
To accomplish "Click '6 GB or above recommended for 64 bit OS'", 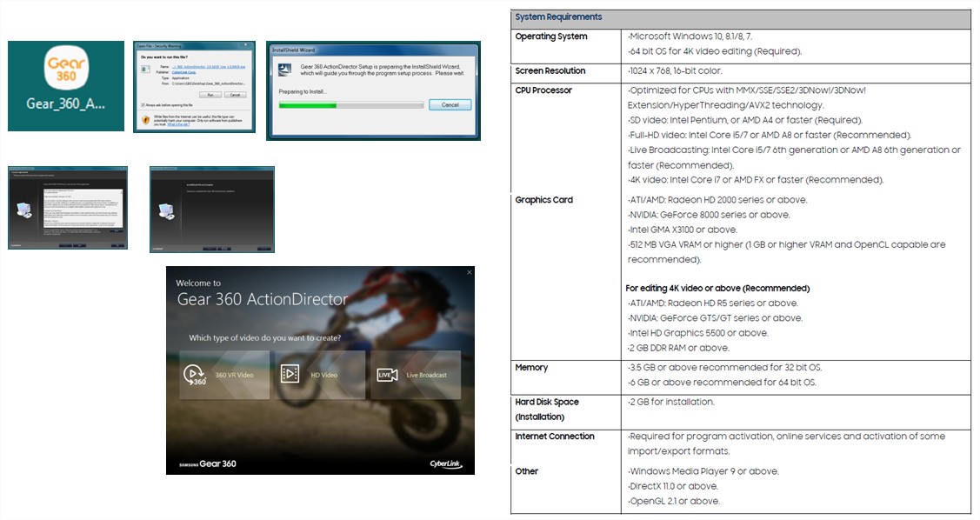I will click(x=722, y=383).
